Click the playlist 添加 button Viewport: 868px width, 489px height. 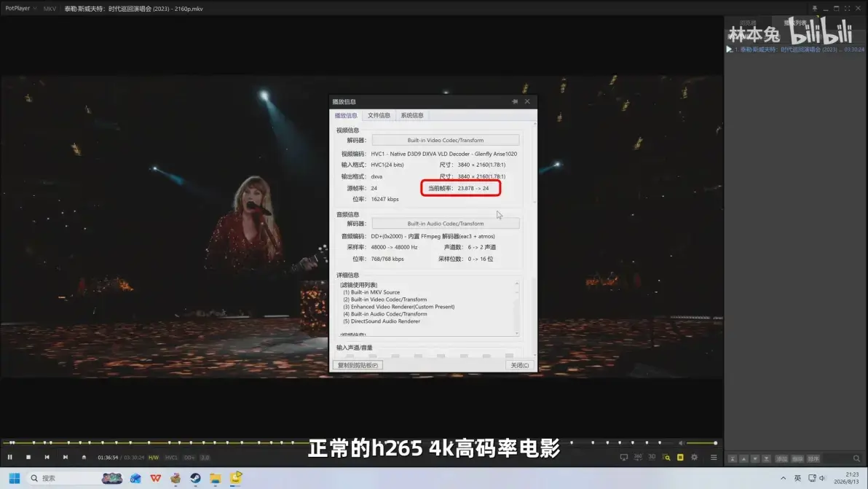pyautogui.click(x=781, y=458)
